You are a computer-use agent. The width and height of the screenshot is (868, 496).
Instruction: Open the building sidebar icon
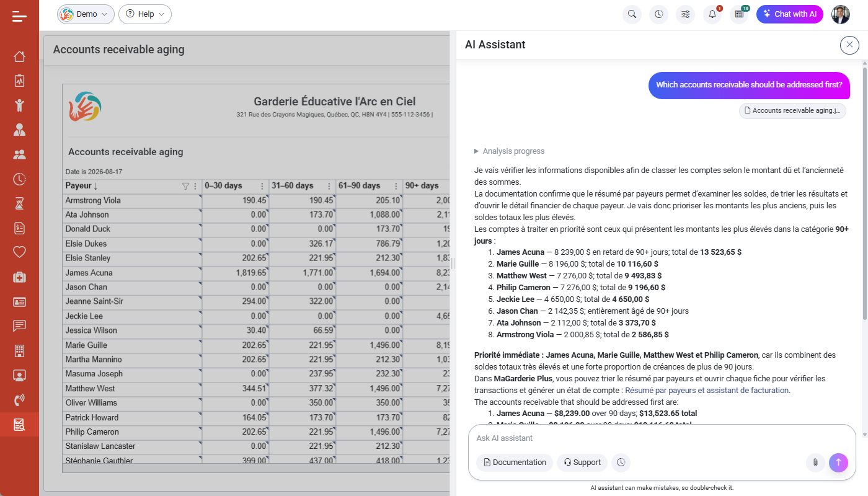coord(19,351)
